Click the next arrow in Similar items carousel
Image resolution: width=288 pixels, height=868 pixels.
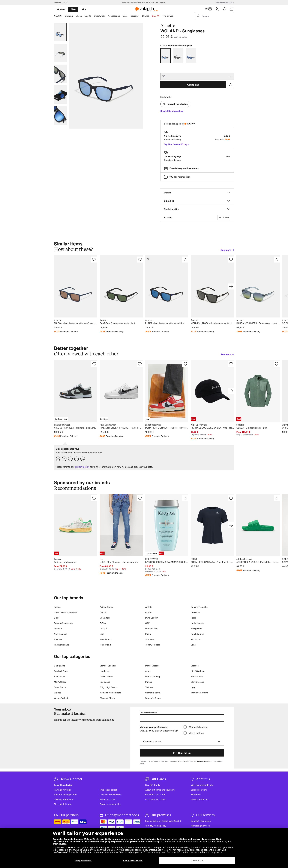pyautogui.click(x=231, y=286)
